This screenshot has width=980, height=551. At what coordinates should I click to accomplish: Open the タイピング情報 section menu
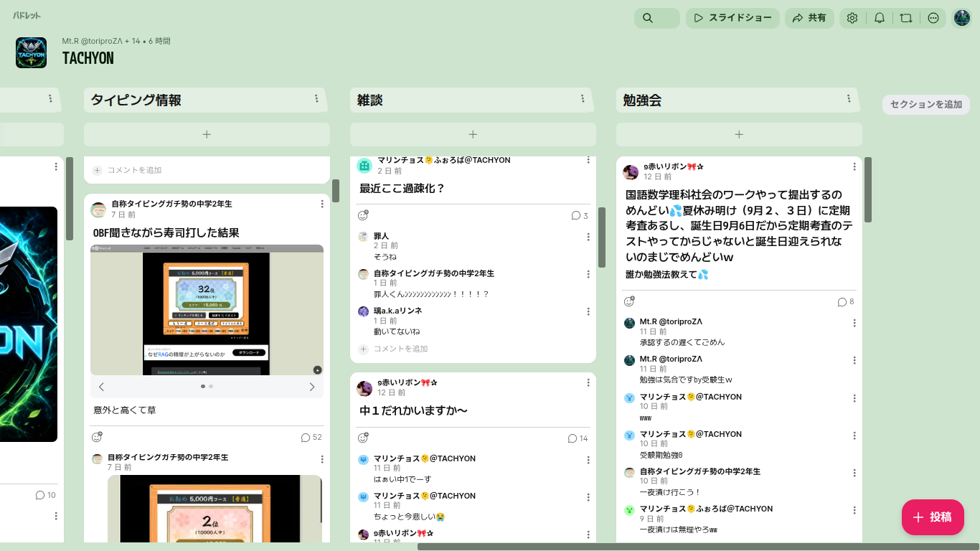[x=316, y=99]
